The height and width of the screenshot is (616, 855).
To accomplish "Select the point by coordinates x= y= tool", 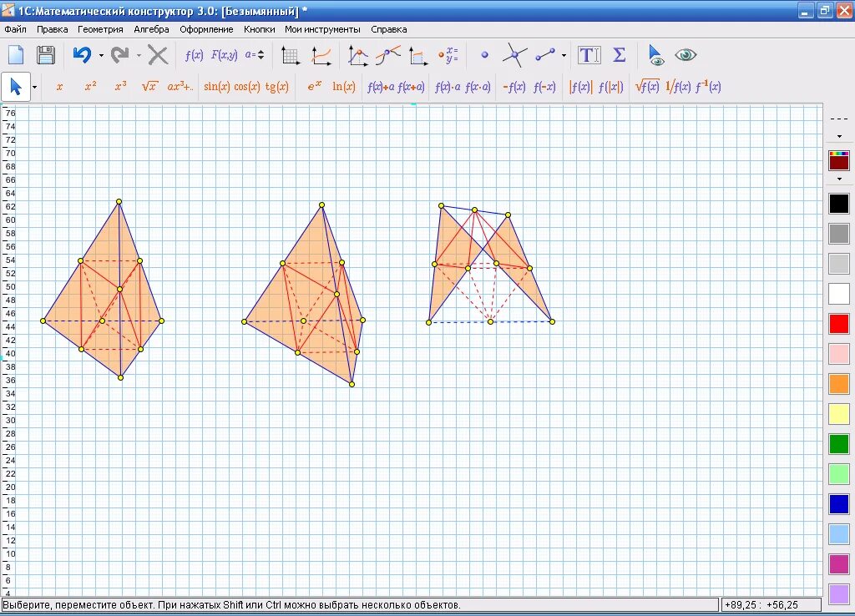I will click(448, 55).
